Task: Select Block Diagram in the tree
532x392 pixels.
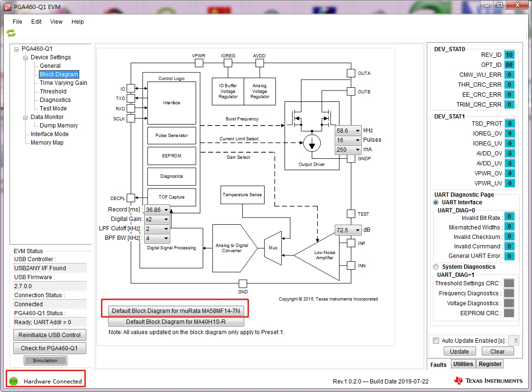Action: [x=59, y=74]
